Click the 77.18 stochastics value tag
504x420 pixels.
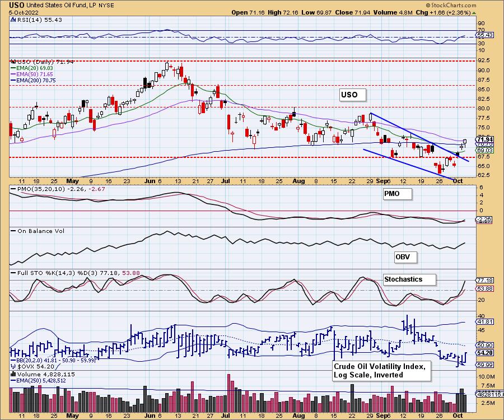click(485, 280)
